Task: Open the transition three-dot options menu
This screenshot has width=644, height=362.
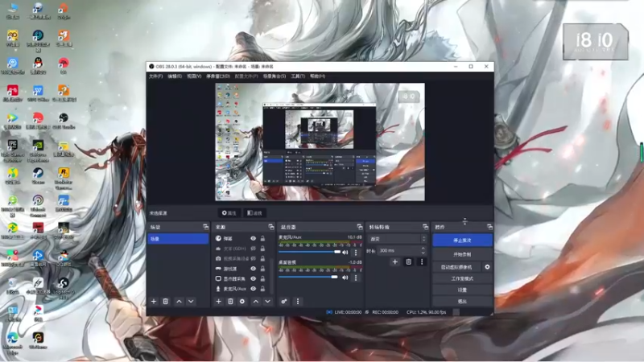Action: coord(422,262)
